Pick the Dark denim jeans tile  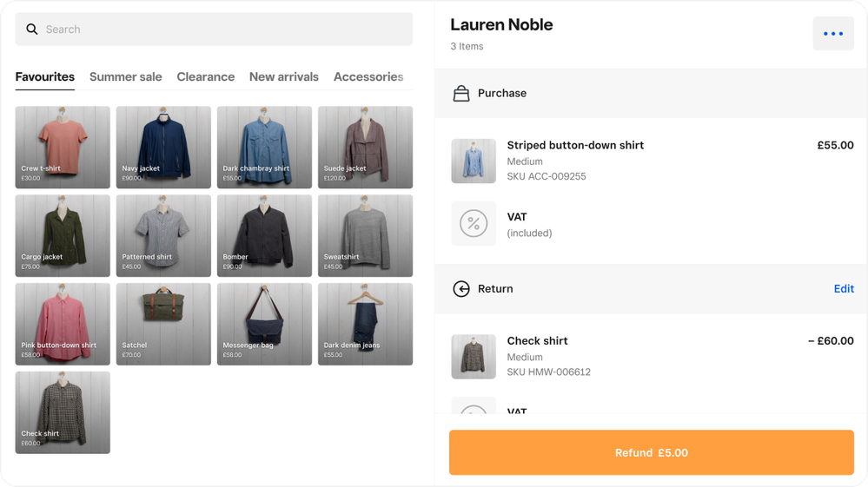[365, 324]
